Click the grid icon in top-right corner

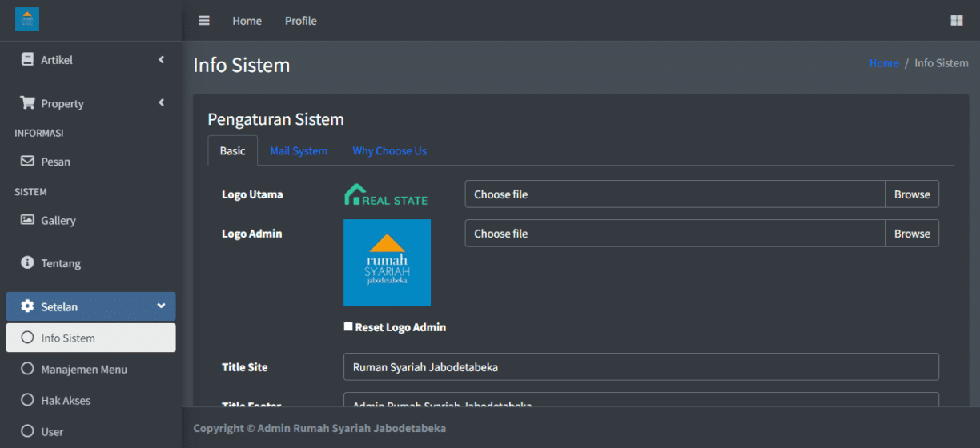point(956,21)
